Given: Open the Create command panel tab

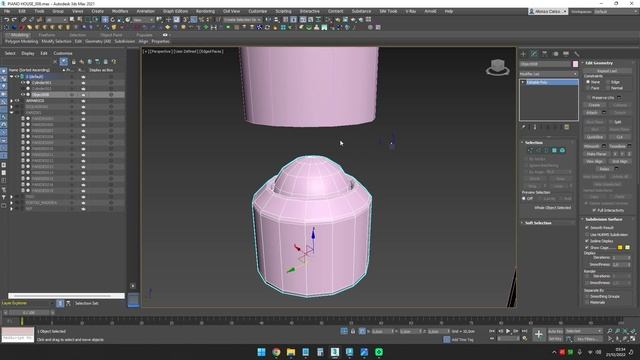Looking at the screenshot, I should 523,53.
